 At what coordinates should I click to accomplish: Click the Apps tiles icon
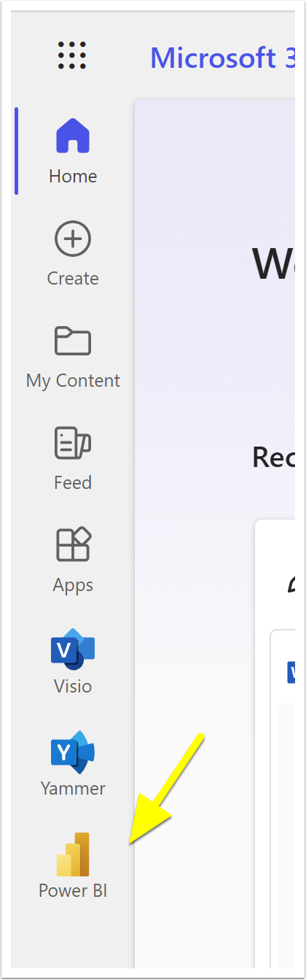click(73, 544)
